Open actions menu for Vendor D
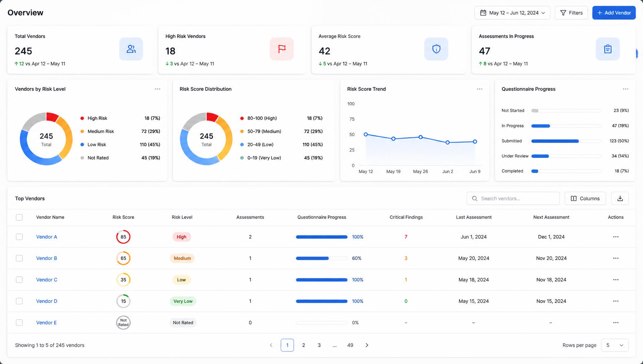 (616, 301)
